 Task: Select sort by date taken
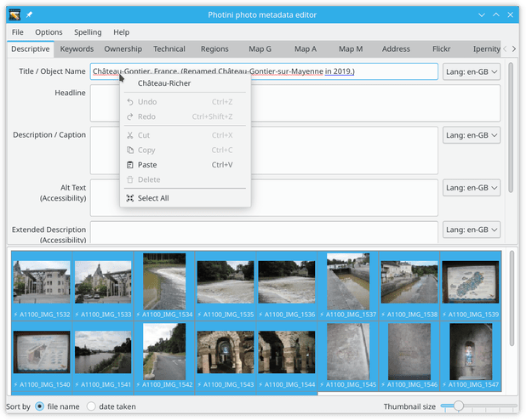pyautogui.click(x=91, y=406)
